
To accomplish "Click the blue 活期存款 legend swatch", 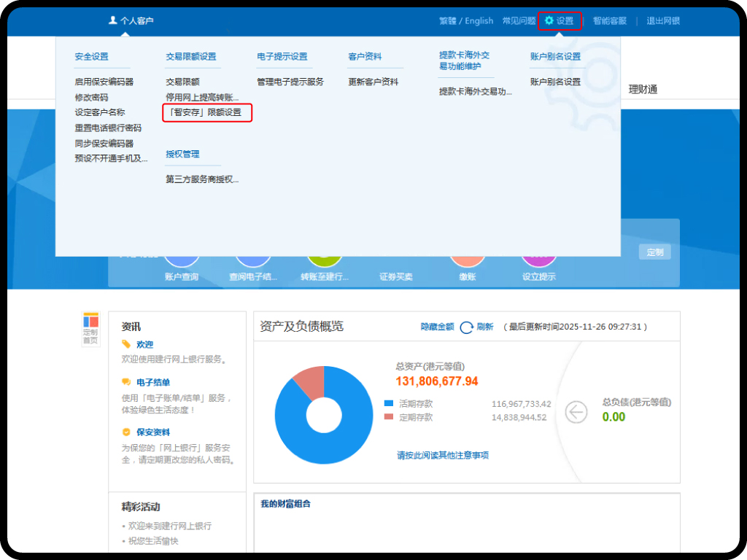I will (389, 403).
